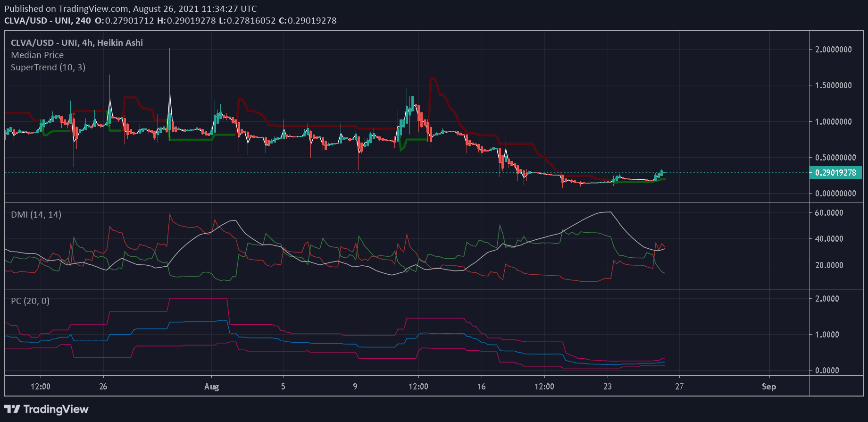The image size is (868, 422).
Task: Click the TradingView logo icon
Action: [x=12, y=409]
